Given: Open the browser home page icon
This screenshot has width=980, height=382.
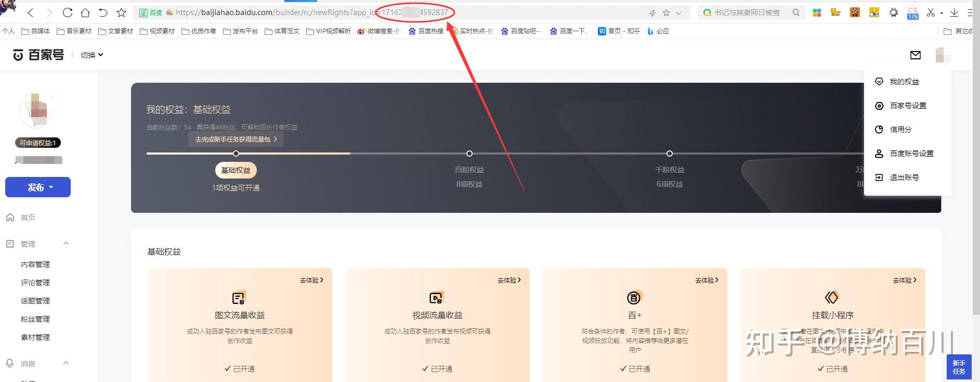Looking at the screenshot, I should tap(85, 12).
